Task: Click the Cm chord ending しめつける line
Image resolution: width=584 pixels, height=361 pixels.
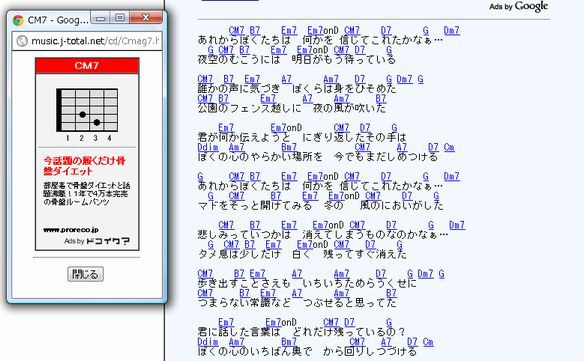Action: pyautogui.click(x=449, y=147)
